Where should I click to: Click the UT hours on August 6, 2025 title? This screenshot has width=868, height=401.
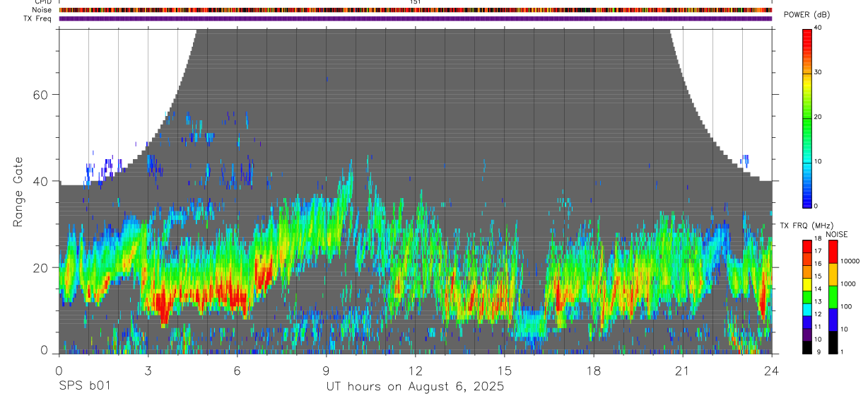click(x=415, y=386)
